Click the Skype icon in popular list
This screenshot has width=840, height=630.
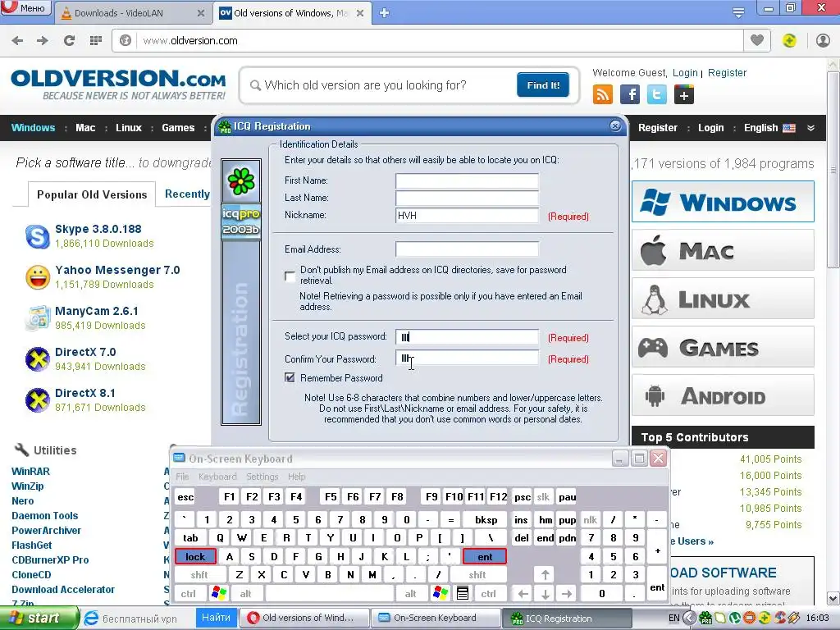pyautogui.click(x=38, y=236)
